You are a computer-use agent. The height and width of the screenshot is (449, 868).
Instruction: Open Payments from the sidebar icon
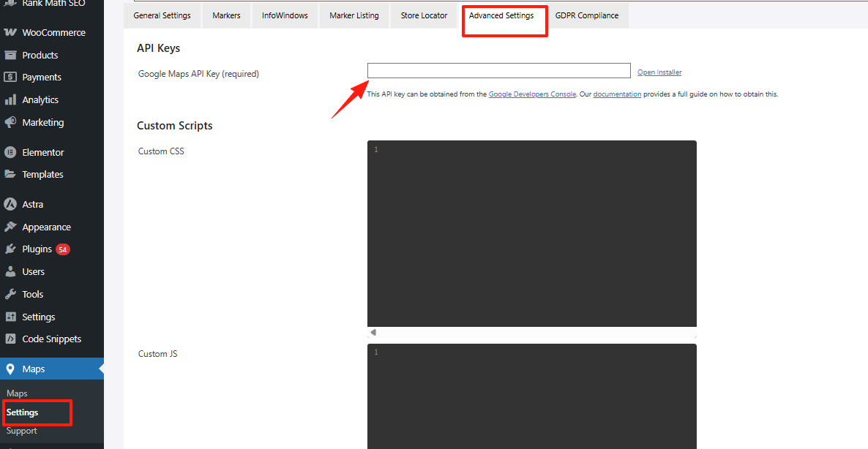[13, 77]
